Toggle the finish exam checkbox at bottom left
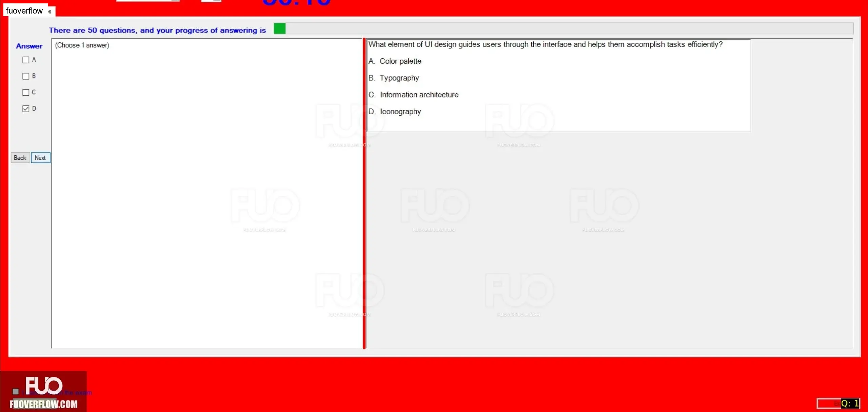 (x=16, y=392)
